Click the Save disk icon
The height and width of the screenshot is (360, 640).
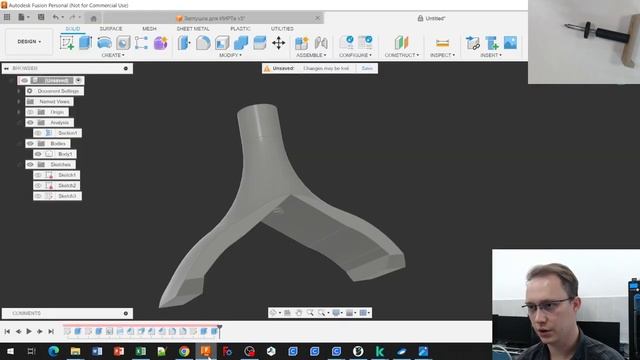point(41,17)
